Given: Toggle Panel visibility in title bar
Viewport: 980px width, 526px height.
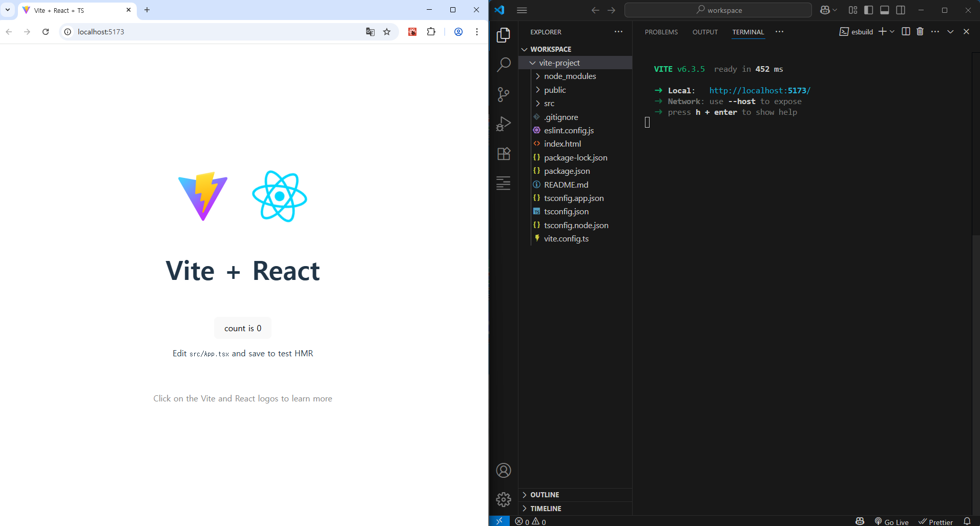Looking at the screenshot, I should [885, 10].
